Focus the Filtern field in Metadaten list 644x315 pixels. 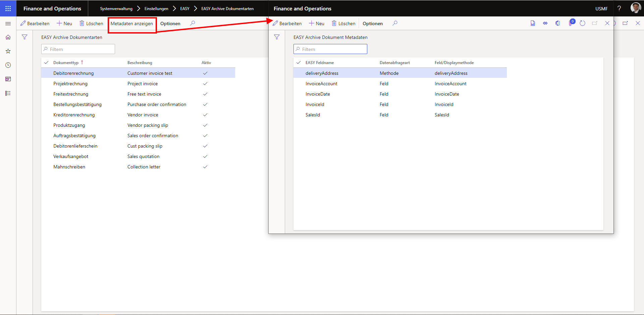click(x=330, y=49)
